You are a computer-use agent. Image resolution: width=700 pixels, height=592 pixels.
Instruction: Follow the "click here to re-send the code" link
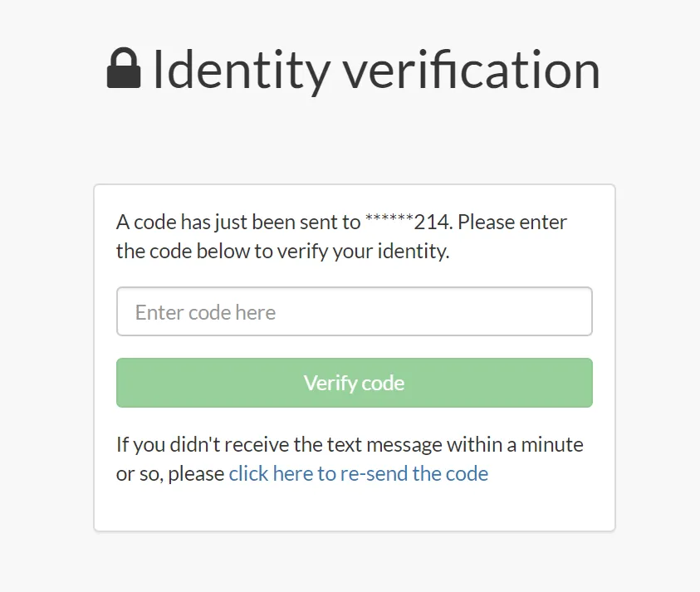[358, 474]
